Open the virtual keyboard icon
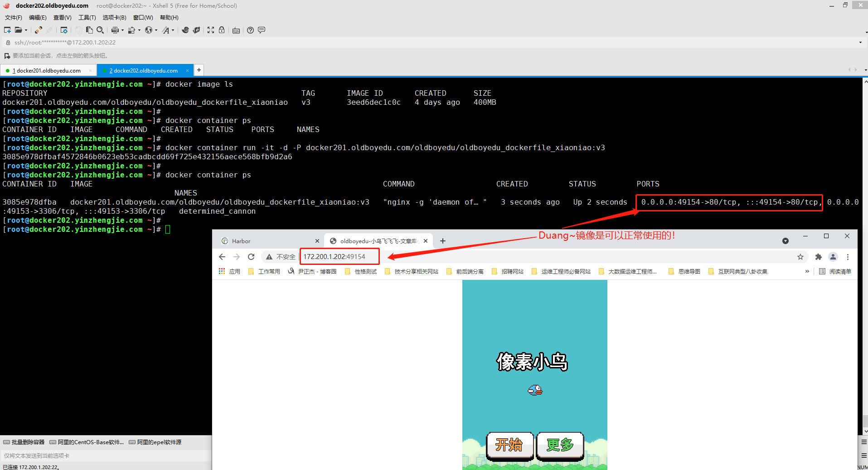 pos(236,30)
